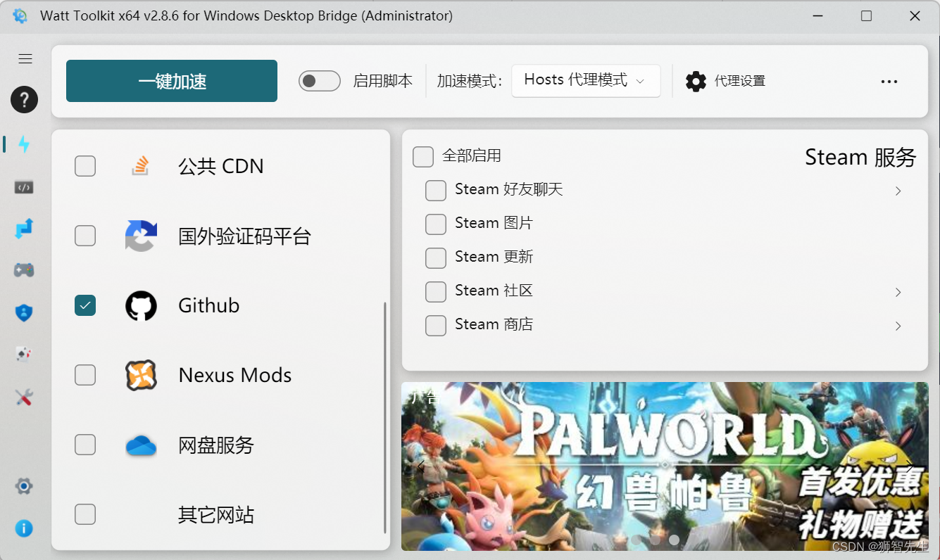940x560 pixels.
Task: Expand Steam 好友聊天 chevron
Action: (898, 191)
